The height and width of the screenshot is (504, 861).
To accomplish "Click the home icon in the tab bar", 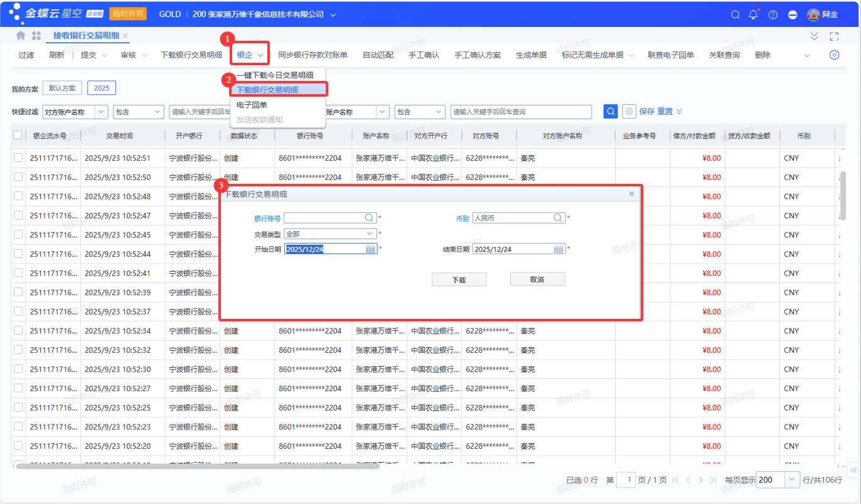I will [21, 36].
